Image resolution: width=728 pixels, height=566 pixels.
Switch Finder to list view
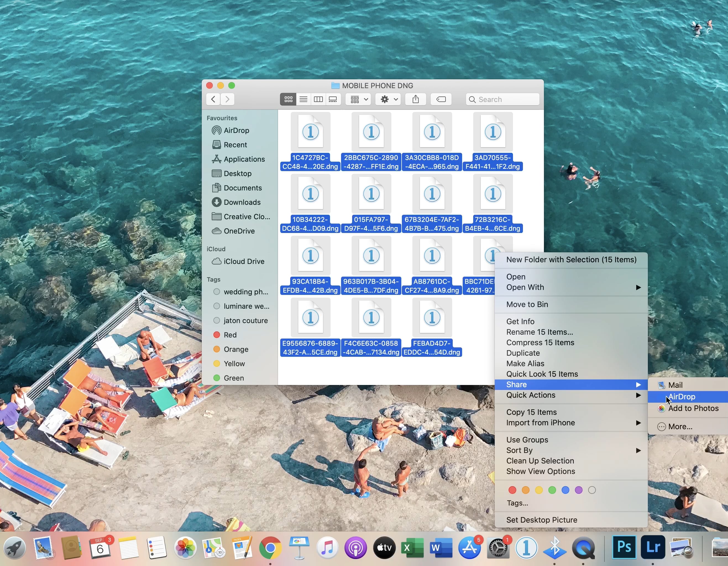click(303, 99)
